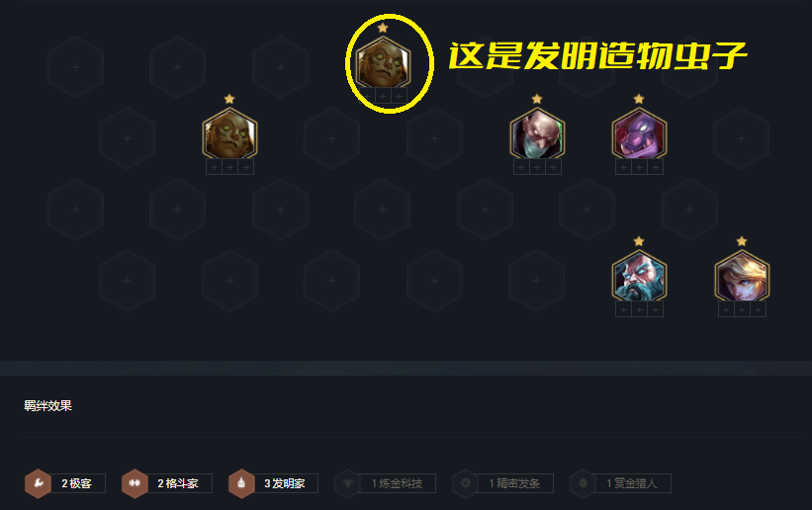This screenshot has height=510, width=812.
Task: Click the 极客 wrench trait icon
Action: point(38,483)
